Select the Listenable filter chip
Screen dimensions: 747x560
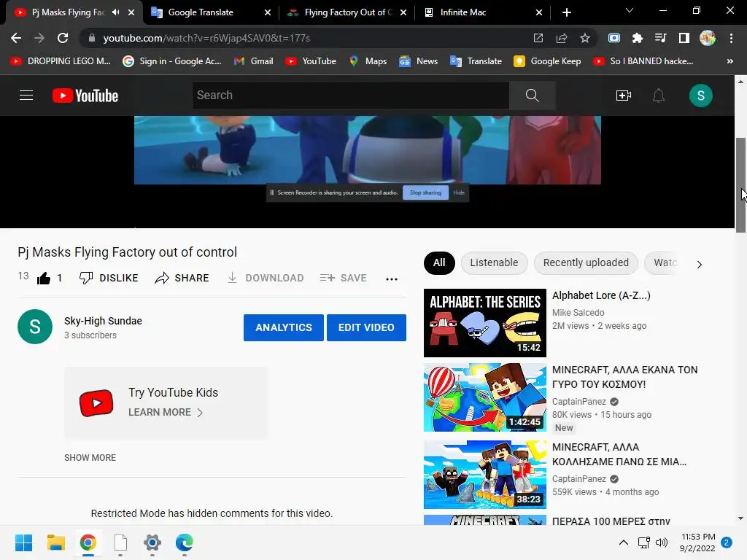tap(494, 262)
